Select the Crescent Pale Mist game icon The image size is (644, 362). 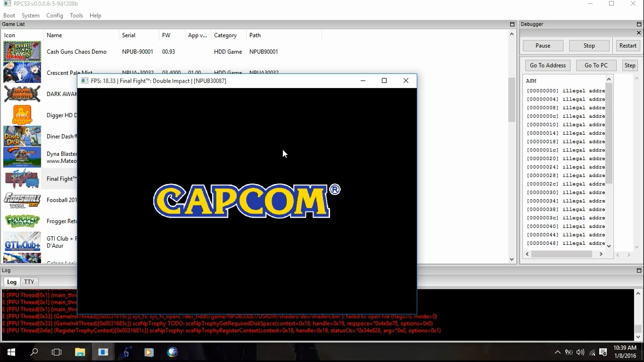[22, 72]
